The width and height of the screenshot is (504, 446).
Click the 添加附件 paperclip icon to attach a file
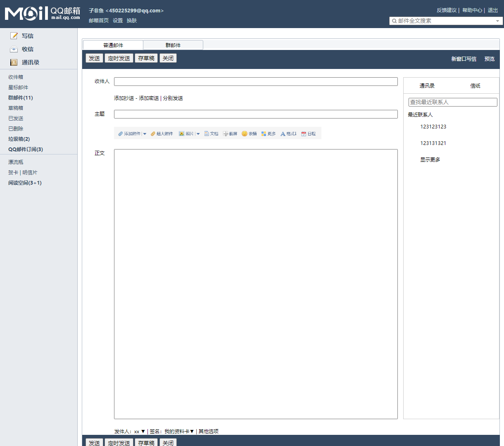tap(120, 133)
